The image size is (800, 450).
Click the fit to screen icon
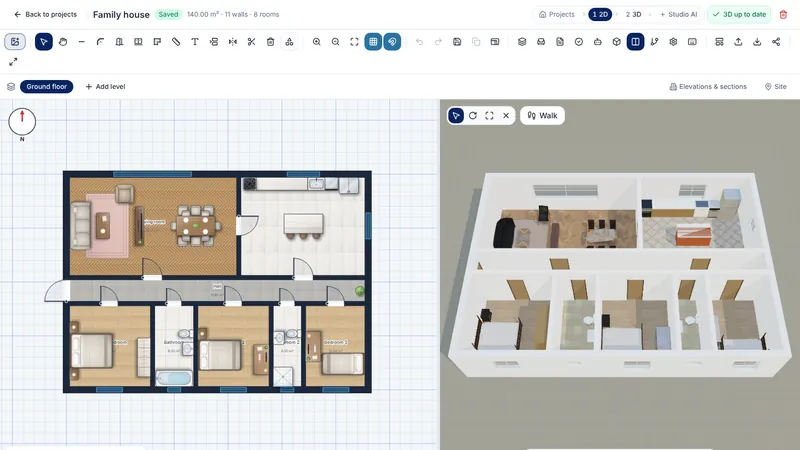355,42
